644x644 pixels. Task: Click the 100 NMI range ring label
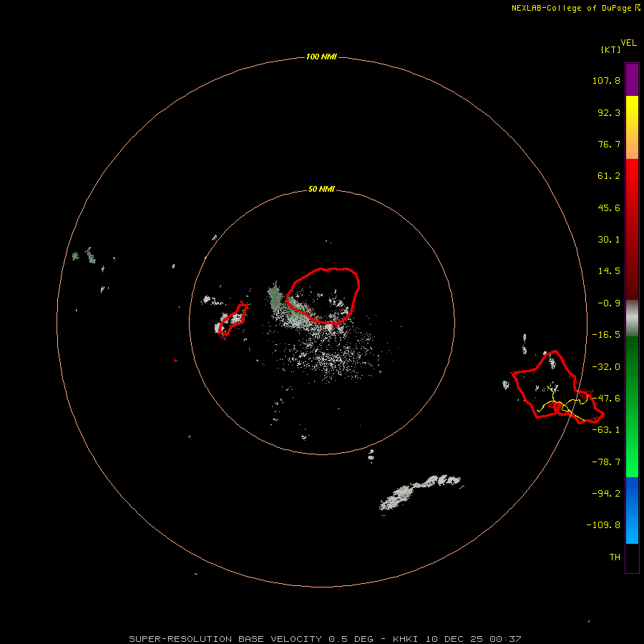(321, 57)
